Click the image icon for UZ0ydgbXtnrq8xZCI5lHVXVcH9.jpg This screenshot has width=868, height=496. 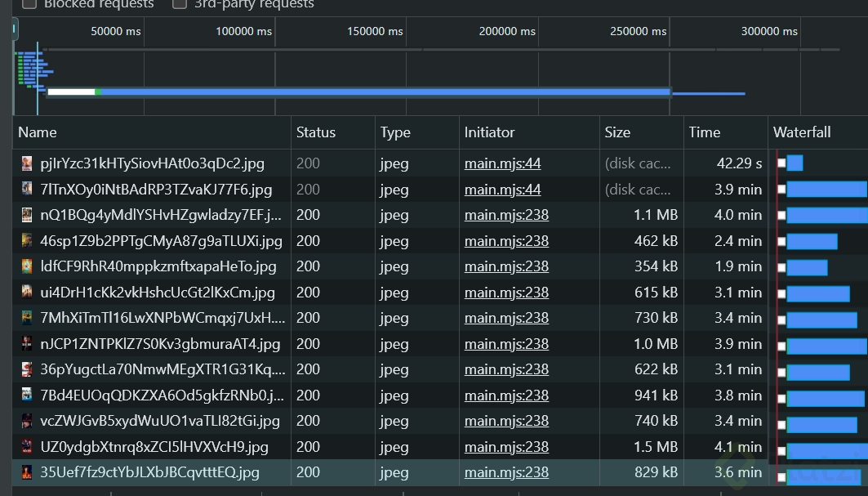[x=27, y=448]
